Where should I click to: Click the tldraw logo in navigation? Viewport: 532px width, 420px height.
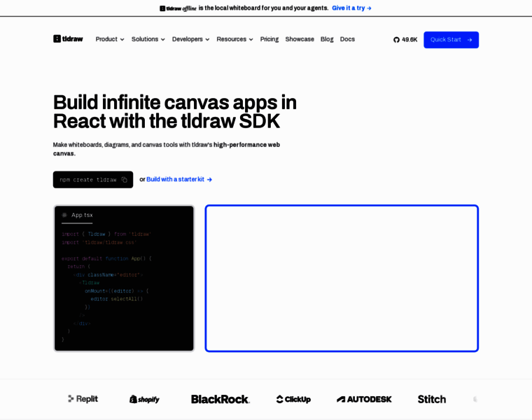68,39
